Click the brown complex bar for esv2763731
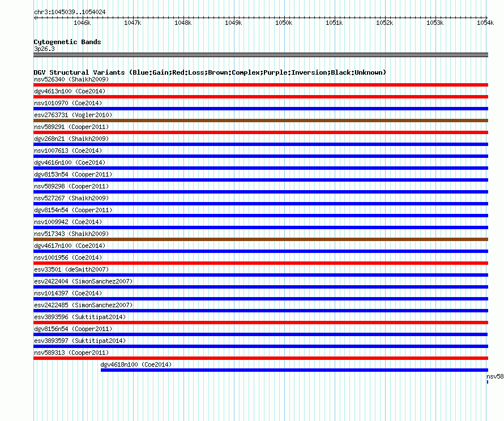The width and height of the screenshot is (504, 421). 260,121
